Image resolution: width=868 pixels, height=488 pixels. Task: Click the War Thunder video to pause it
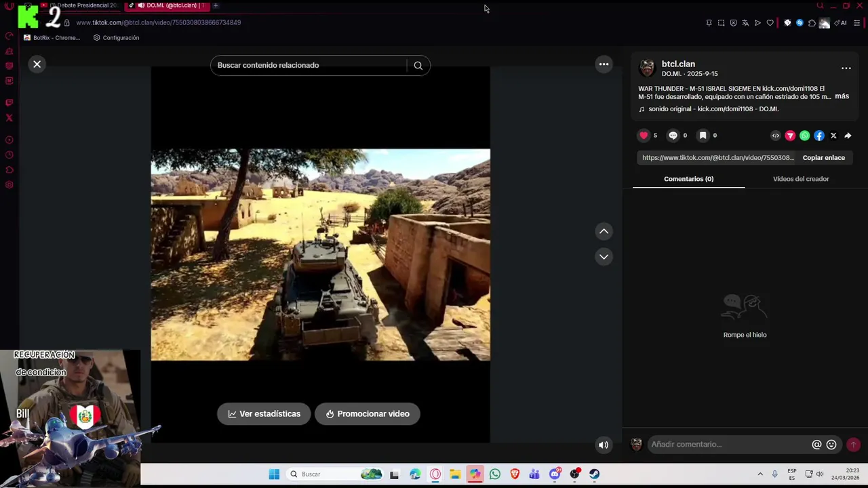(x=320, y=255)
